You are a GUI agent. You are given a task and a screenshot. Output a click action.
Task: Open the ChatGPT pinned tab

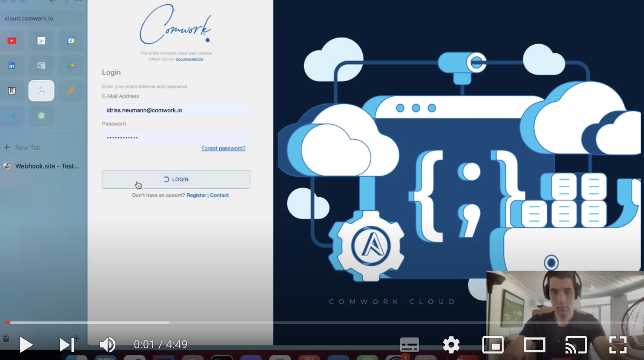(41, 116)
